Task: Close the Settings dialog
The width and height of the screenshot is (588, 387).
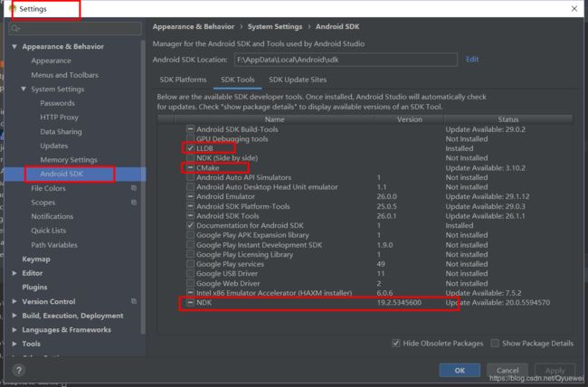Action: (x=574, y=9)
